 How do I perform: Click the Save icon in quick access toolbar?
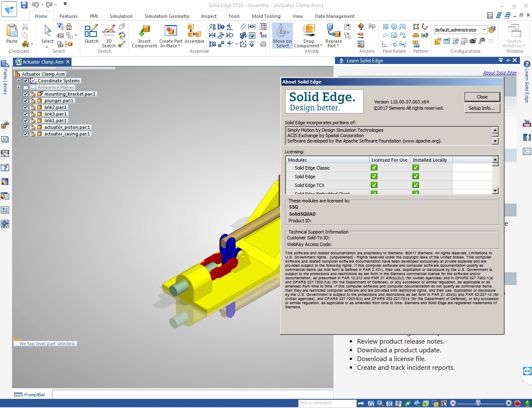pos(24,5)
